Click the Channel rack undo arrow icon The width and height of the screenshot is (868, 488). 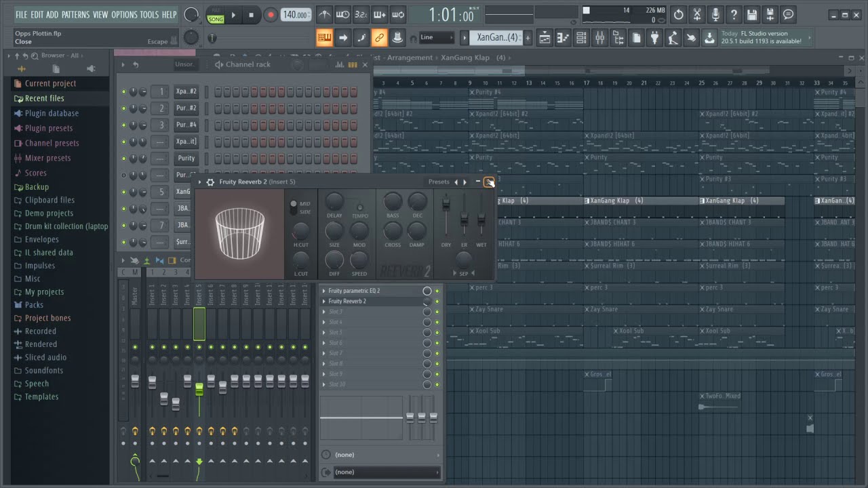pos(136,64)
